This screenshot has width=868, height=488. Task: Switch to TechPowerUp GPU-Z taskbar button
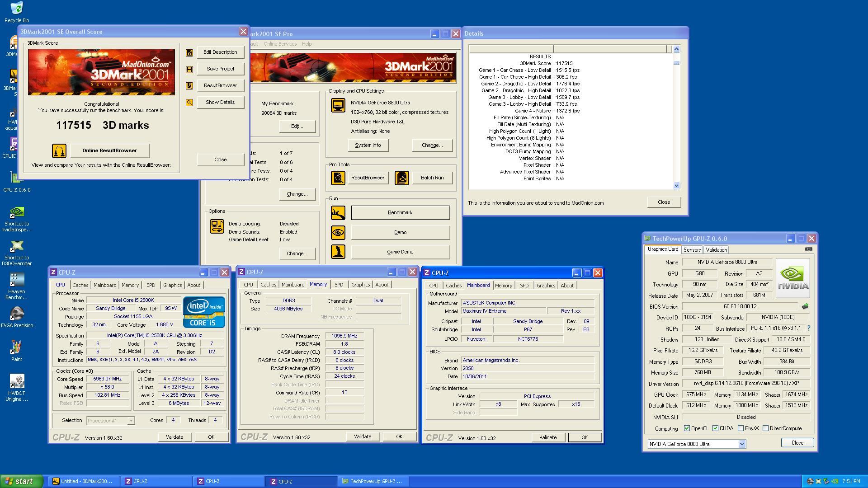[x=373, y=481]
